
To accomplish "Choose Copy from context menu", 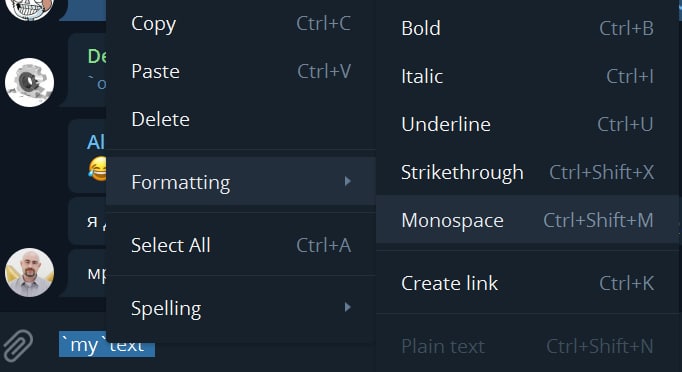I will 241,24.
